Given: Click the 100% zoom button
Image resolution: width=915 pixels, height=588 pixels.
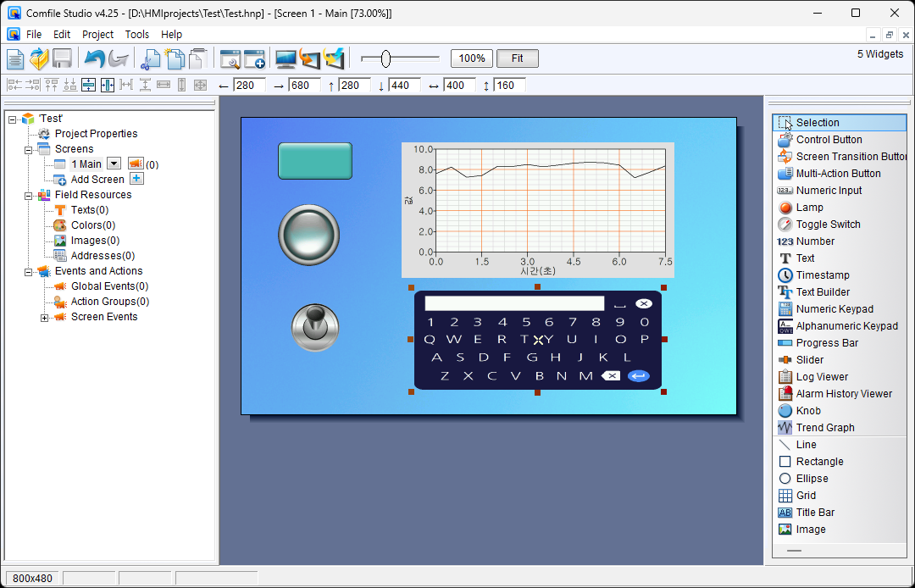Looking at the screenshot, I should (x=471, y=58).
